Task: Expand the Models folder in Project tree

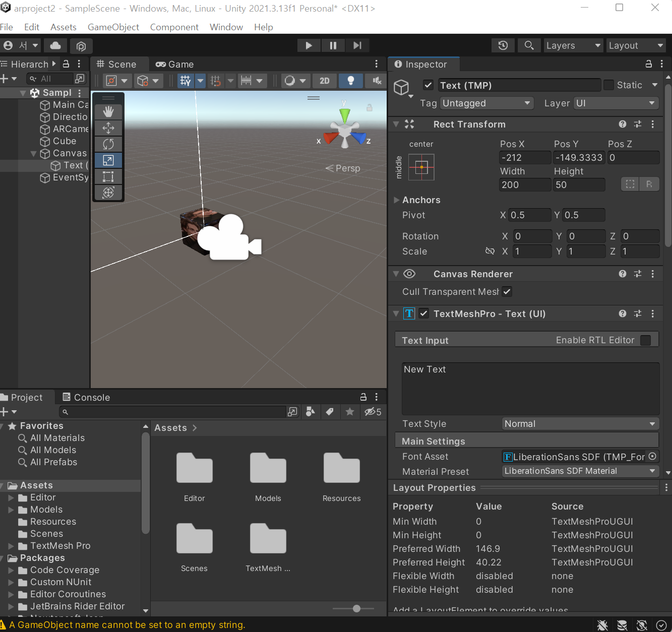Action: click(x=11, y=510)
